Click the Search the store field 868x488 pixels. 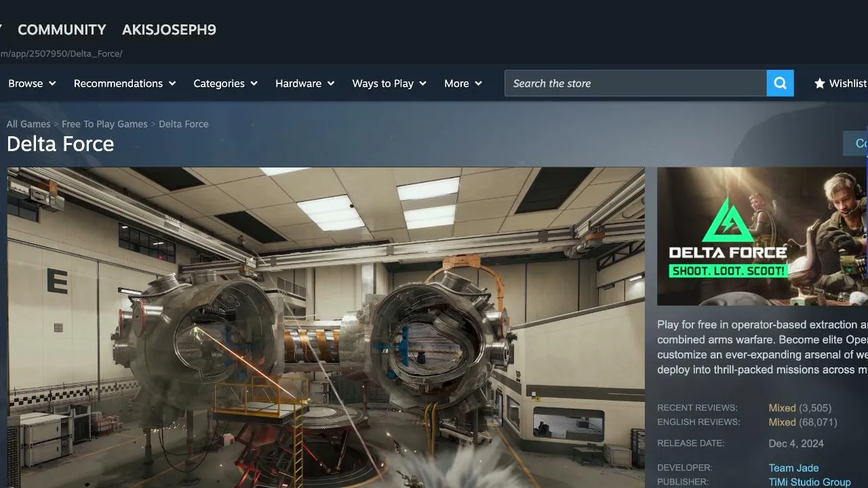tap(635, 83)
